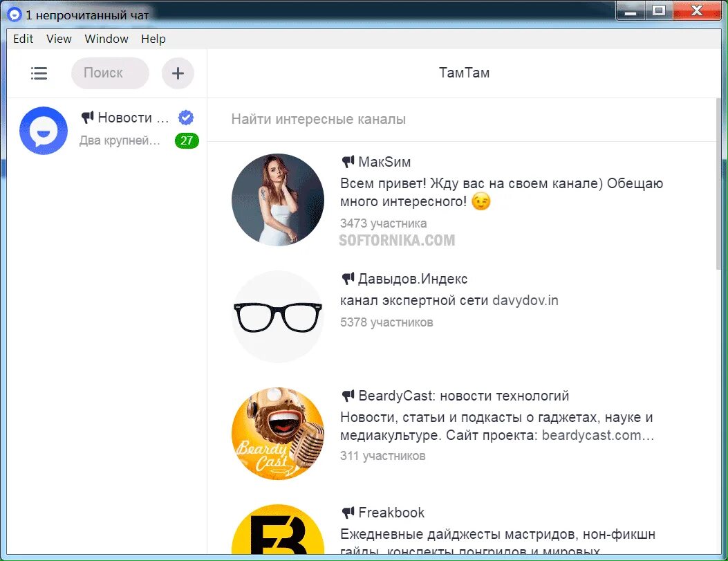728x561 pixels.
Task: Maximize the TamTam window
Action: 658,11
